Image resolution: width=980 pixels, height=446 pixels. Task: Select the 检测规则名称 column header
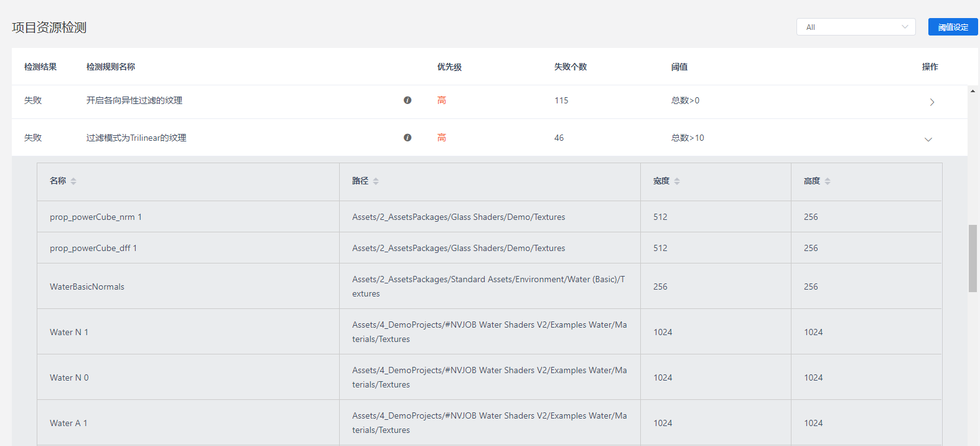click(111, 67)
